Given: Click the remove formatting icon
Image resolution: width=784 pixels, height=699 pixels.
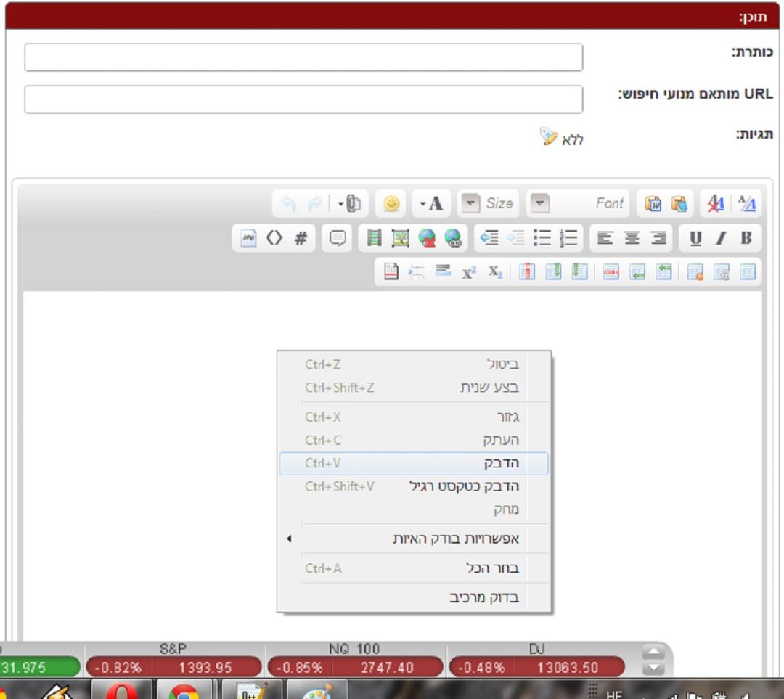Looking at the screenshot, I should [x=716, y=204].
